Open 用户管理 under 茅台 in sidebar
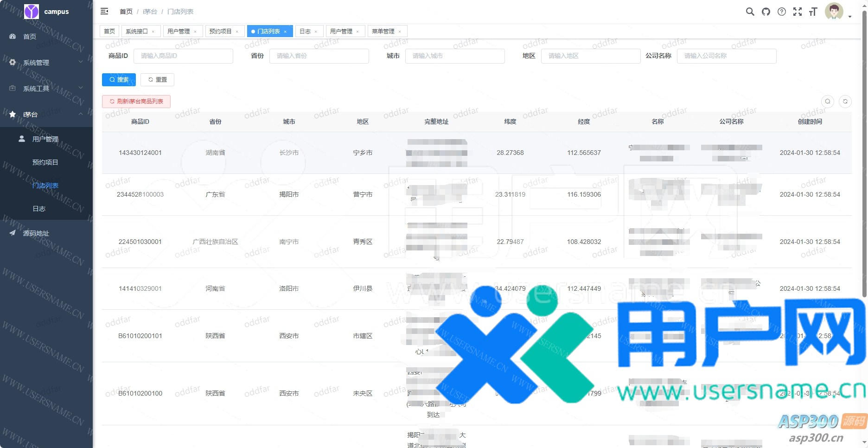 point(46,139)
